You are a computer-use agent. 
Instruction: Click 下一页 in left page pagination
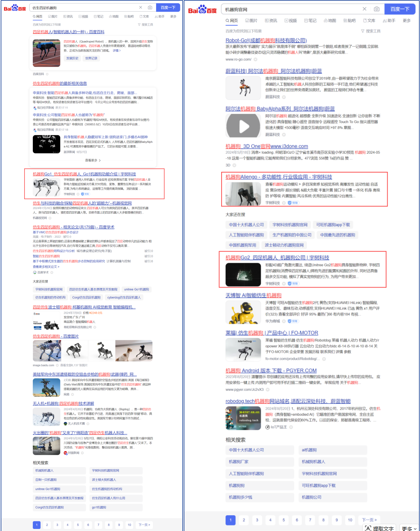click(144, 525)
